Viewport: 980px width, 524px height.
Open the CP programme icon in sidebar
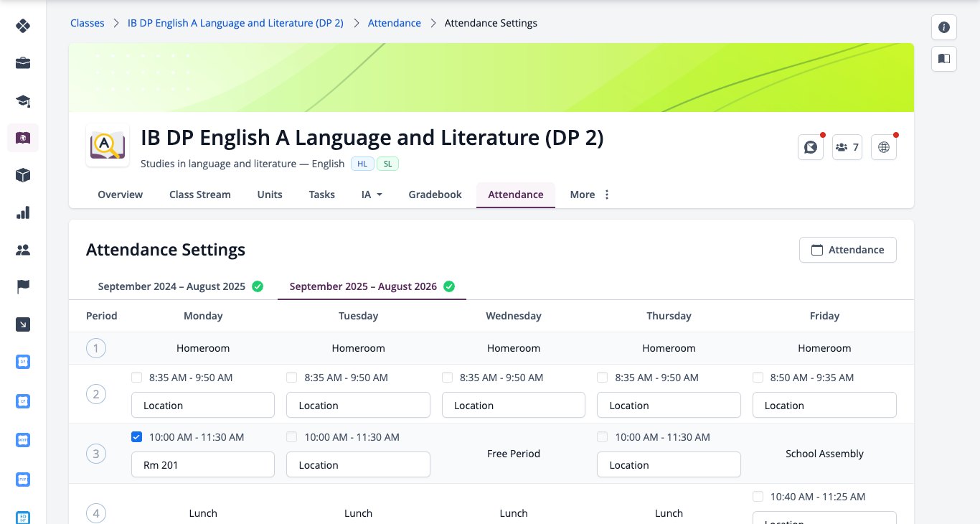[23, 401]
